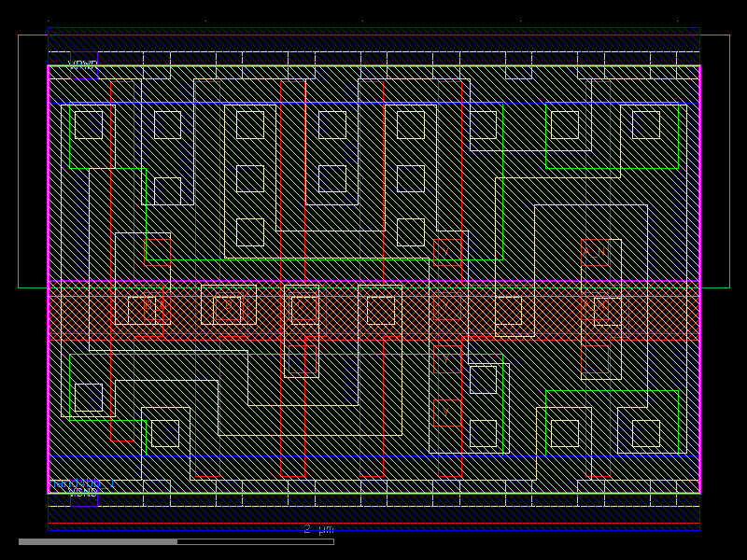747x560 pixels.
Task: Click the purple well boundary line mid-layout
Action: (x=373, y=277)
